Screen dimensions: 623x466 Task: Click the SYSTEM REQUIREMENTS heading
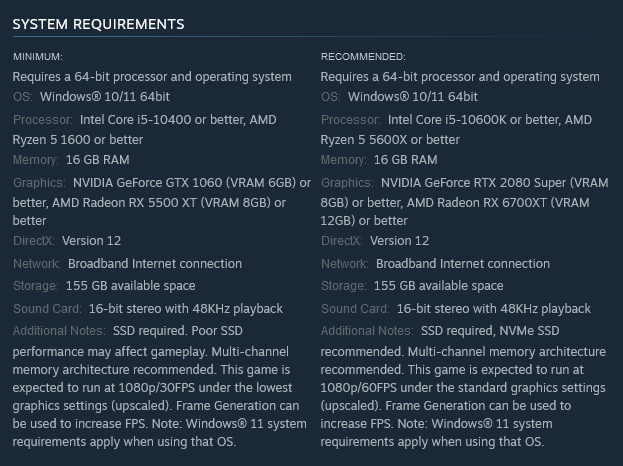[x=98, y=23]
